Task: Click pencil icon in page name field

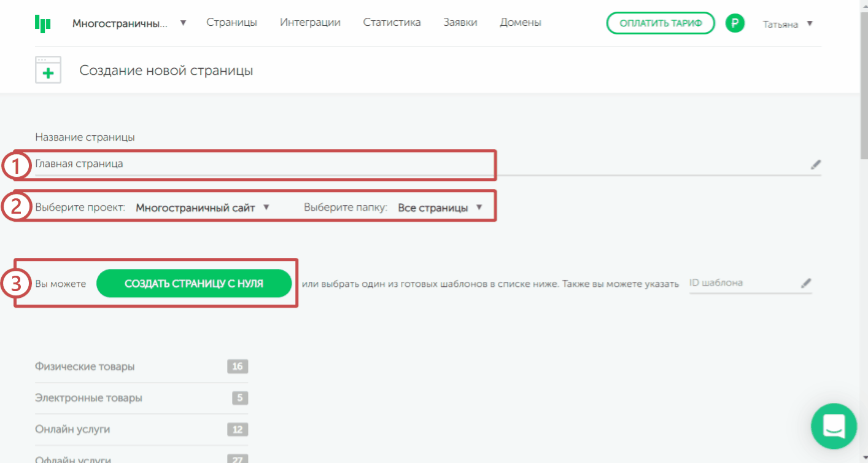Action: coord(815,164)
